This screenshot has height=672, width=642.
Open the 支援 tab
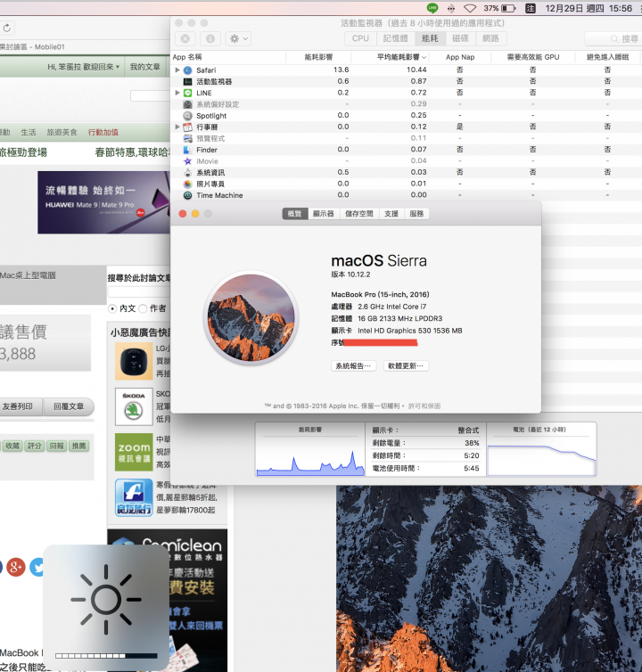[x=391, y=213]
